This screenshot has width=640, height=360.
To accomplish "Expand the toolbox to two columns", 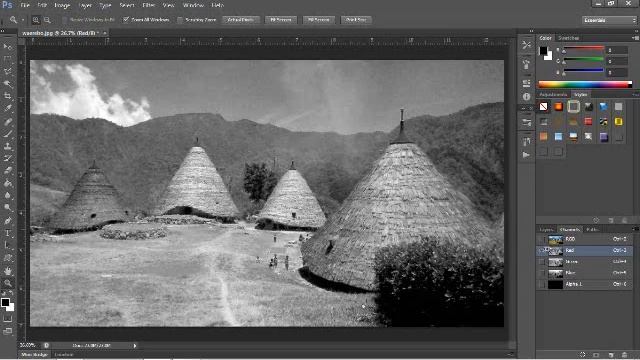I will click(x=3, y=31).
